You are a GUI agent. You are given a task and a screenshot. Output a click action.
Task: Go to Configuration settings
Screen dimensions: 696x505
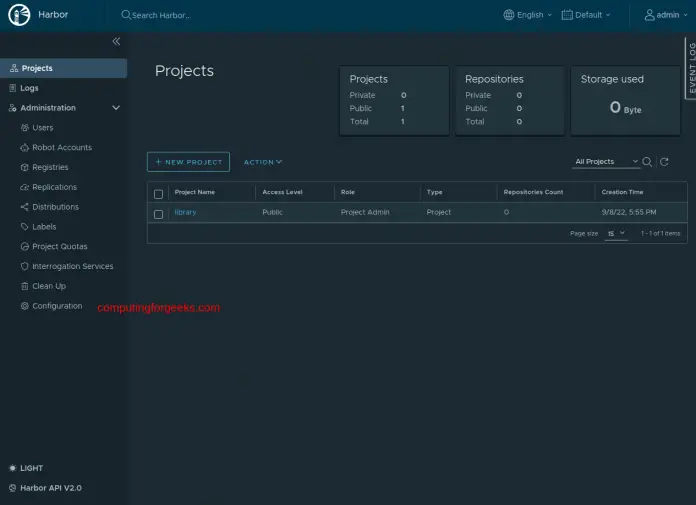coord(56,306)
